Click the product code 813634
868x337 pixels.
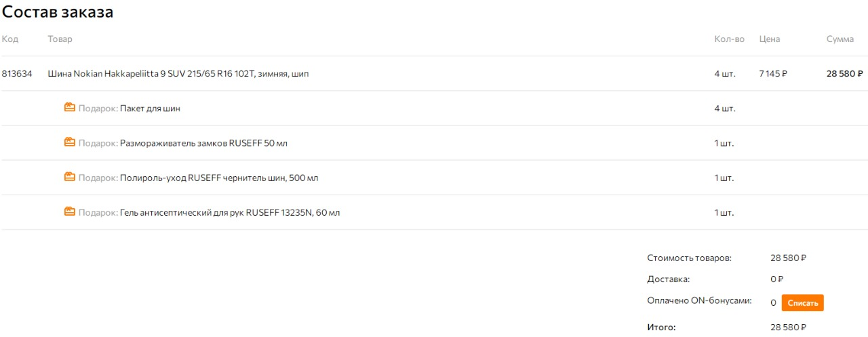pos(17,74)
